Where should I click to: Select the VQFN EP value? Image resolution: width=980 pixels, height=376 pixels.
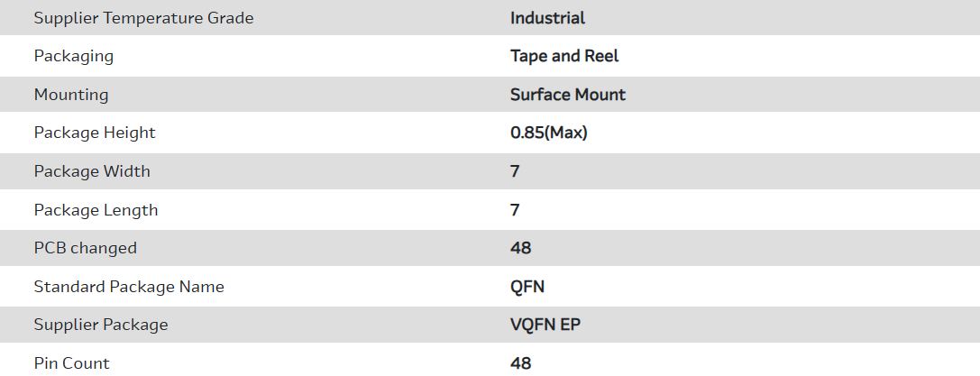[545, 325]
